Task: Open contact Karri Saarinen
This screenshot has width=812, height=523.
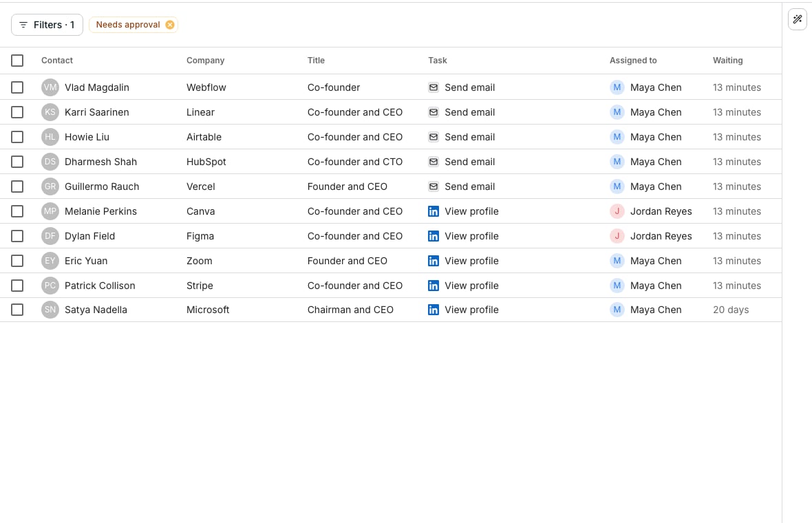Action: pyautogui.click(x=97, y=112)
